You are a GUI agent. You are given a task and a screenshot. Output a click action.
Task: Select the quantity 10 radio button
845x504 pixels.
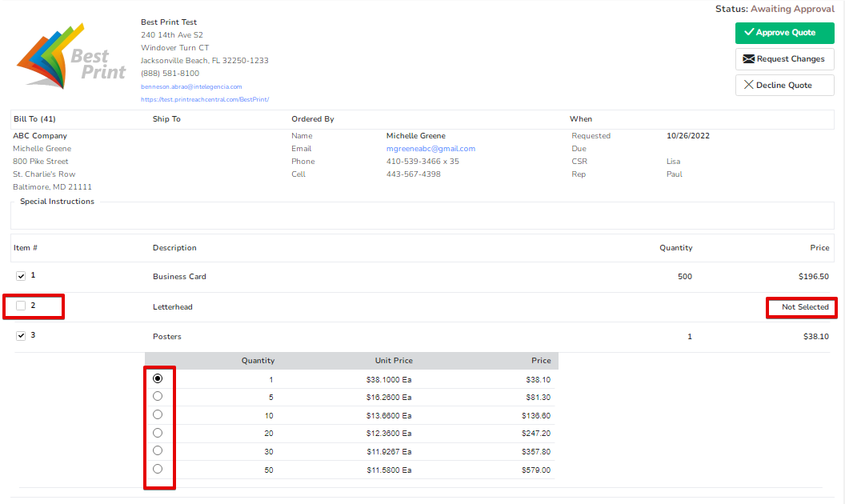point(158,414)
